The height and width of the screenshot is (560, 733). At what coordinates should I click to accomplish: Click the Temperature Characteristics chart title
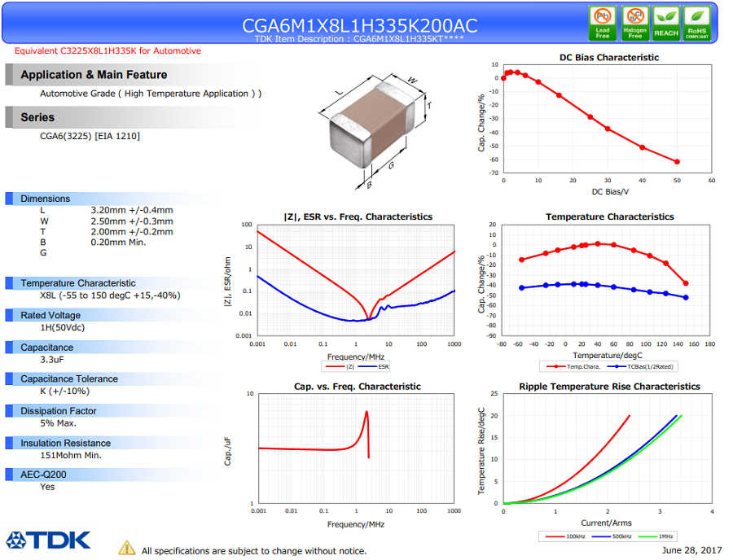(609, 217)
